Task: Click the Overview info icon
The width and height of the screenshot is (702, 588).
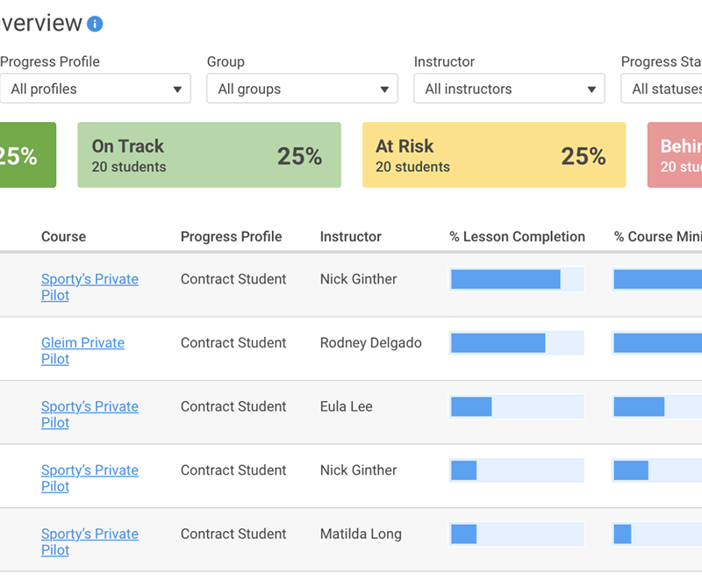Action: [95, 24]
